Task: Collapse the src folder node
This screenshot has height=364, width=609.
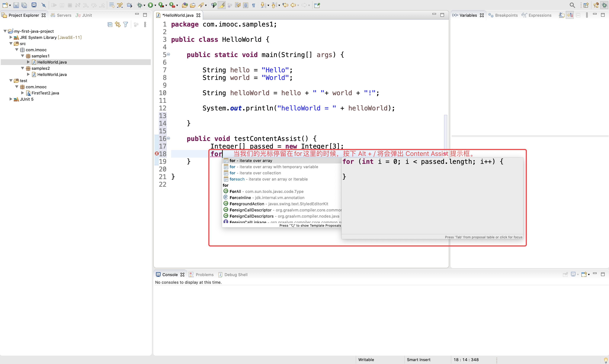Action: click(x=11, y=43)
